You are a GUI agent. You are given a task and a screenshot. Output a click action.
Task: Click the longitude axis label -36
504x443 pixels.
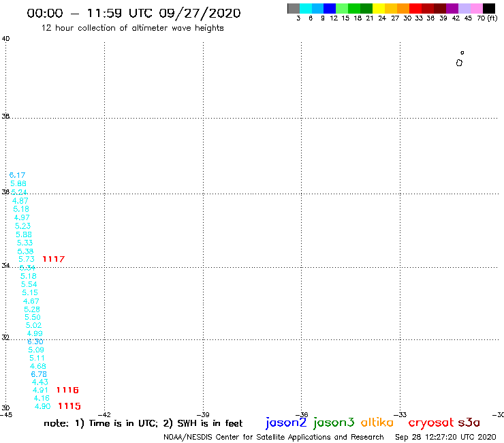pyautogui.click(x=302, y=415)
